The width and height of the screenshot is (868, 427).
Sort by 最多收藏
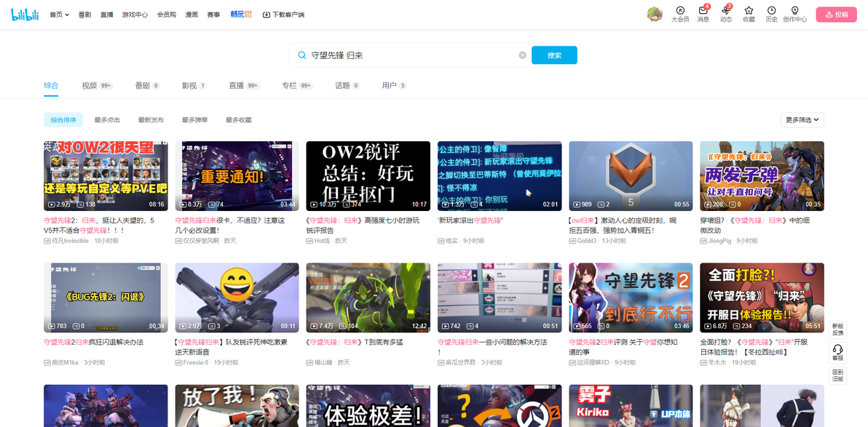pyautogui.click(x=239, y=120)
